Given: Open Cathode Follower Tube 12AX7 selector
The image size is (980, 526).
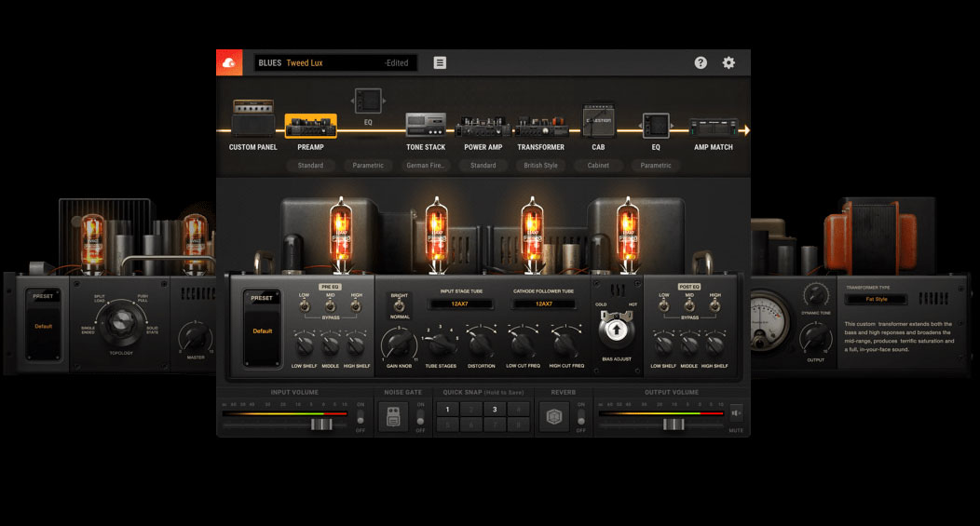Looking at the screenshot, I should 544,304.
